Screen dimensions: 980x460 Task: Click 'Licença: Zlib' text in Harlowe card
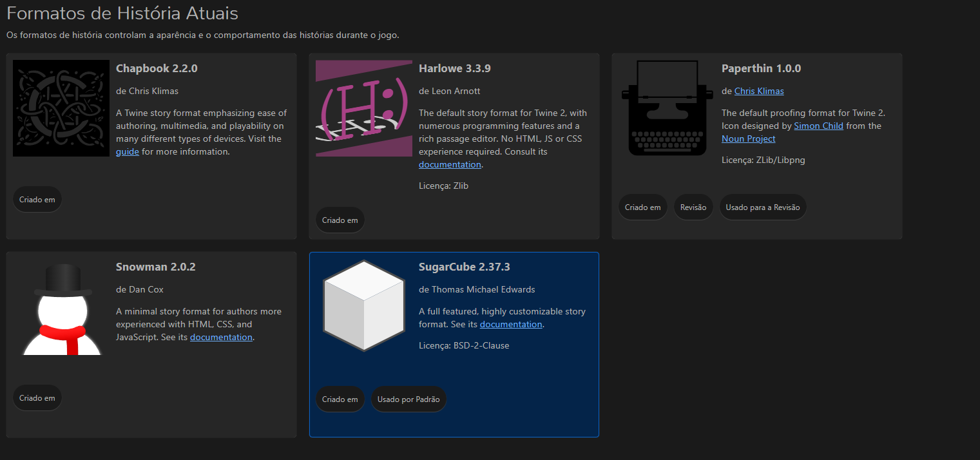[x=444, y=186]
